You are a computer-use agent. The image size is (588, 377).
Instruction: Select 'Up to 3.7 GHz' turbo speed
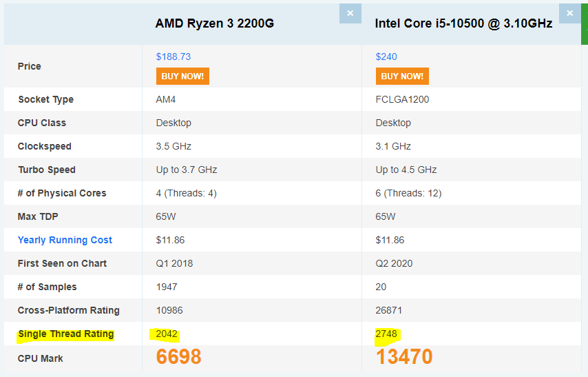coord(187,170)
